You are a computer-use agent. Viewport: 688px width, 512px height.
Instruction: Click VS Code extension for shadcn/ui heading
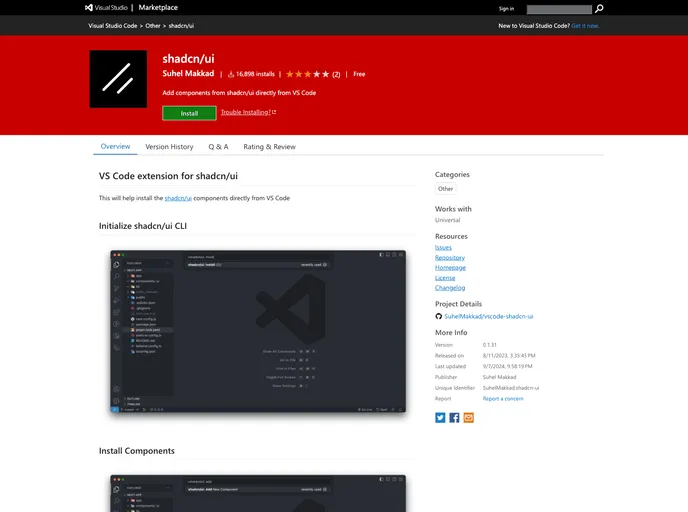(168, 176)
